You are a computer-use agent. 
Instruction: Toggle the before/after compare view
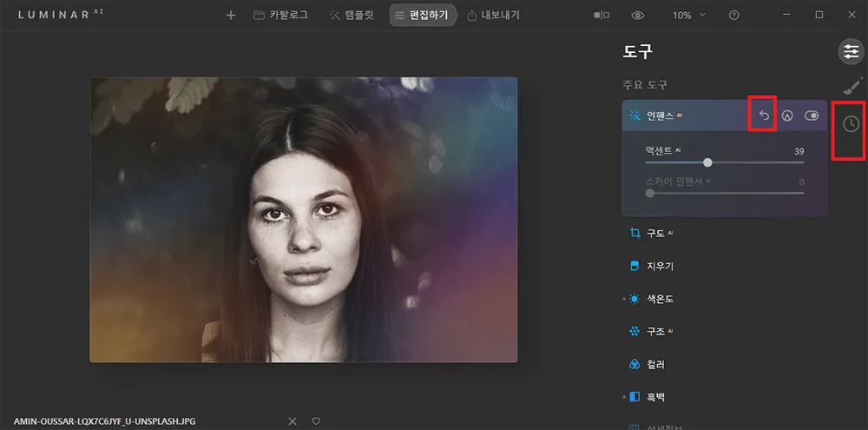click(601, 16)
